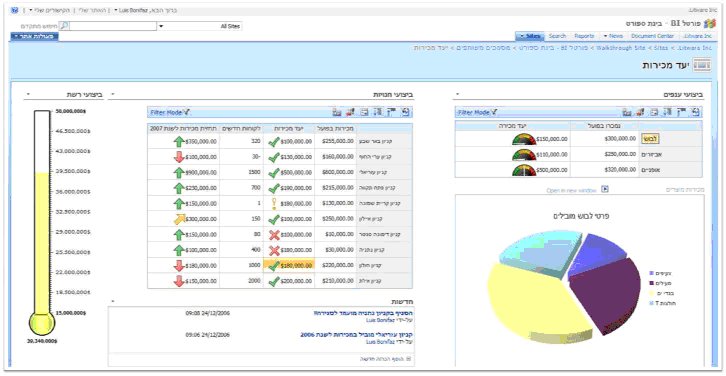
Task: Click the open-in-new-window arrow icon above pie chart
Action: tap(605, 189)
